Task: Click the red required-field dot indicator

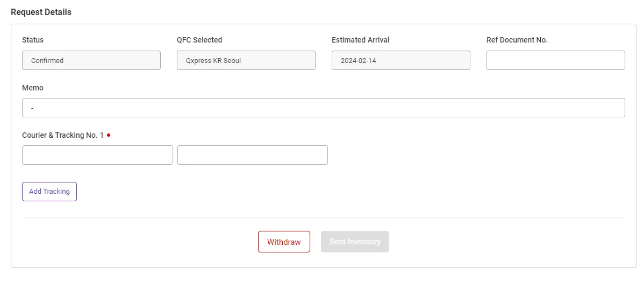Action: (109, 135)
